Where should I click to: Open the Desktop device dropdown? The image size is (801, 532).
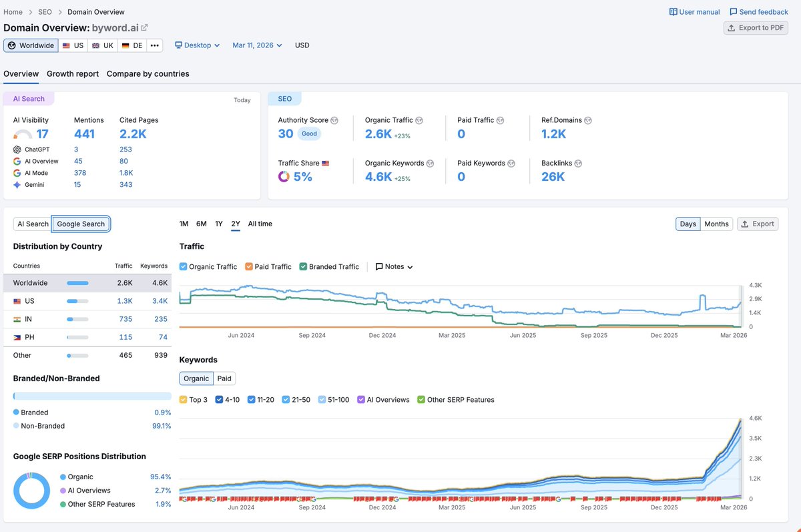tap(198, 45)
